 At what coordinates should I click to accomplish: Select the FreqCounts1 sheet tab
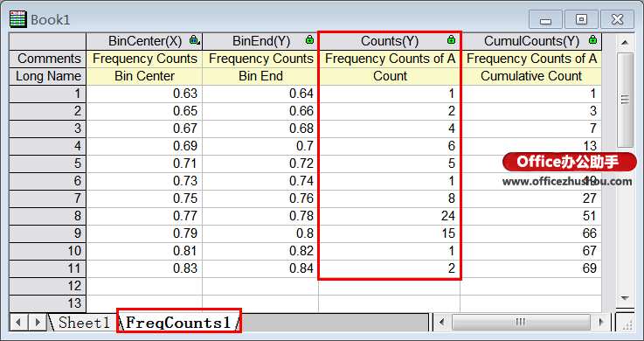[x=178, y=323]
